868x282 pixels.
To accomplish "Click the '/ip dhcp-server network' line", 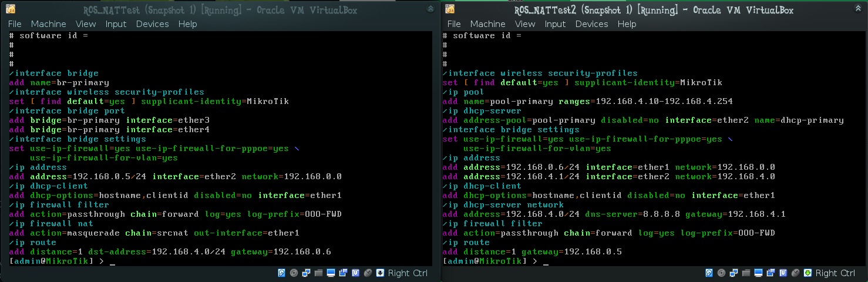I will [x=503, y=205].
